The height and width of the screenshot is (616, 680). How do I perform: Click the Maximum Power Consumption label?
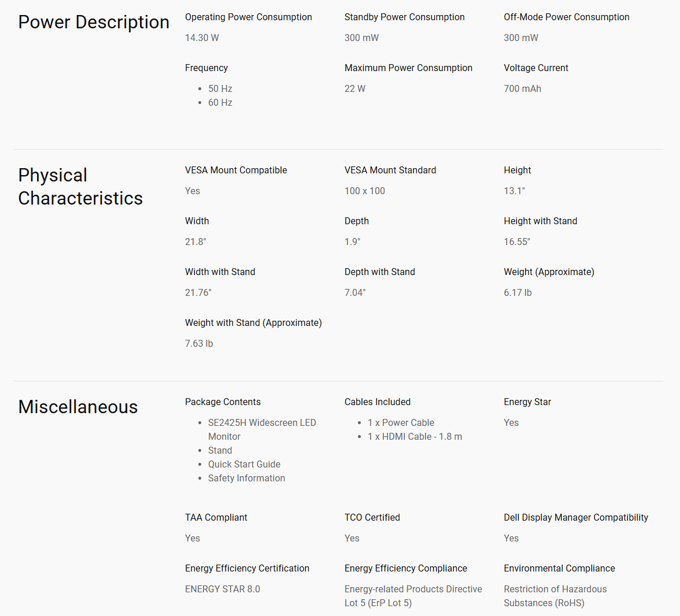(x=408, y=68)
